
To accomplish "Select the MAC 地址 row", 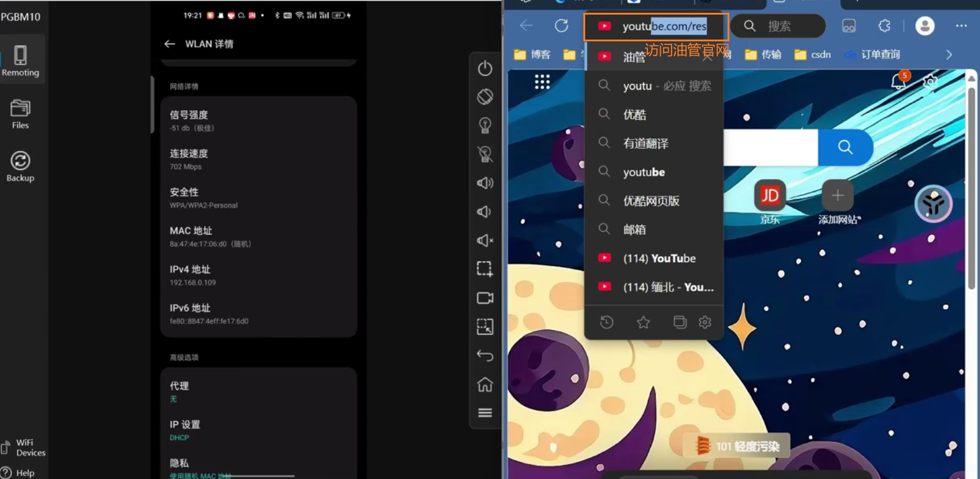I will 259,237.
